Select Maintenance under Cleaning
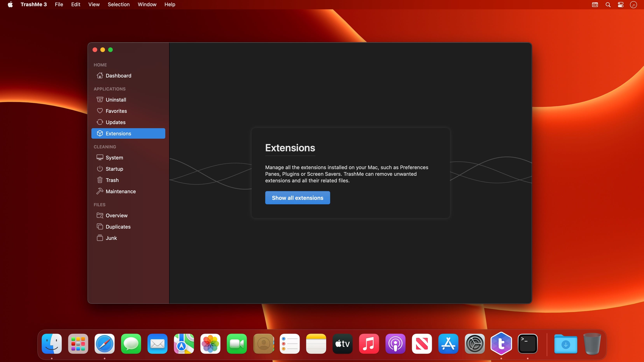The height and width of the screenshot is (362, 644). [128, 191]
